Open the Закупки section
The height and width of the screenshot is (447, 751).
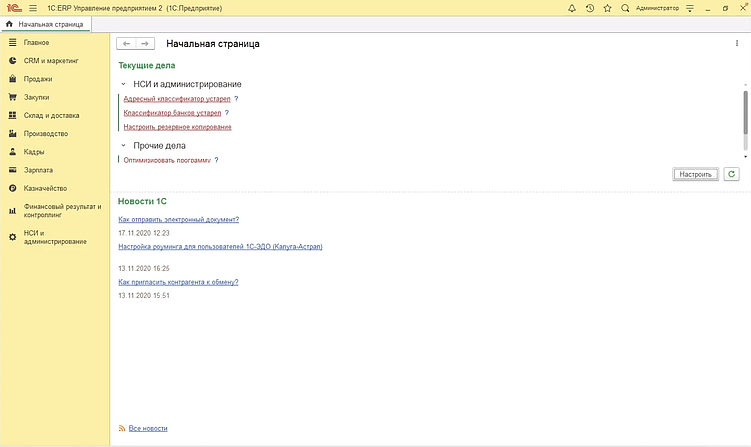click(36, 97)
